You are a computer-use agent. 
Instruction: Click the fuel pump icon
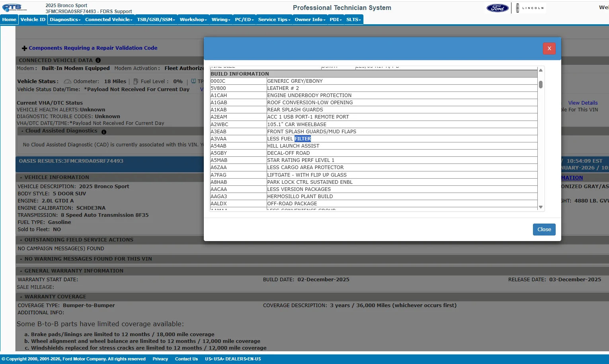(x=136, y=82)
